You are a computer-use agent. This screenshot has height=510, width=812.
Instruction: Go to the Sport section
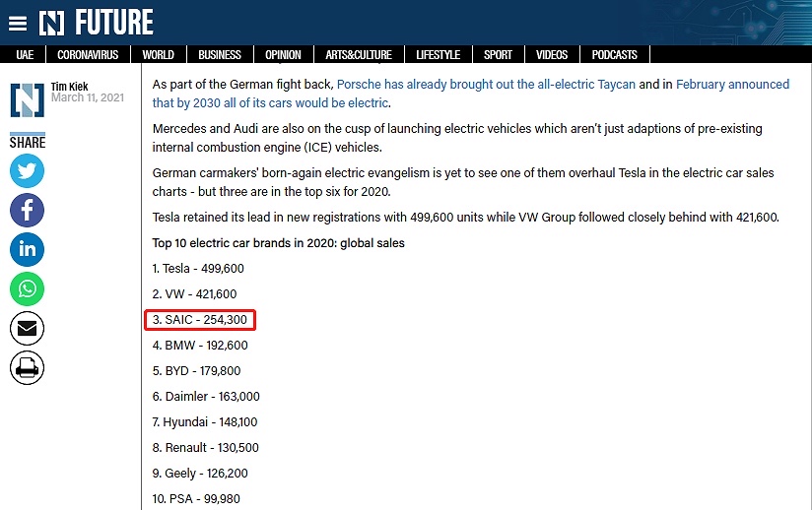coord(498,55)
